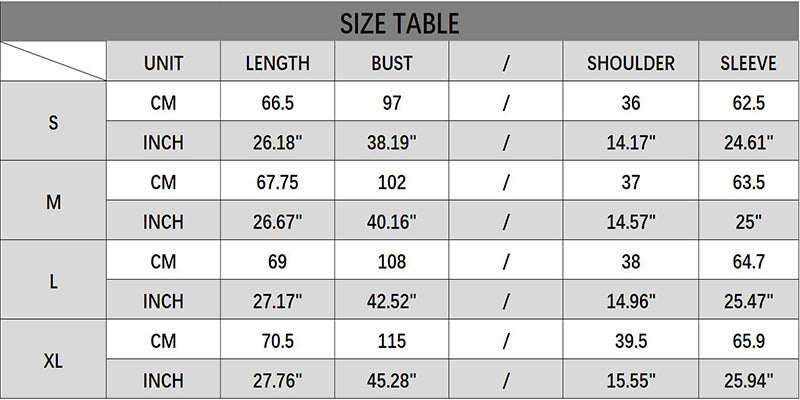Image resolution: width=800 pixels, height=400 pixels.
Task: Click the SIZE TABLE title header
Action: [x=399, y=21]
